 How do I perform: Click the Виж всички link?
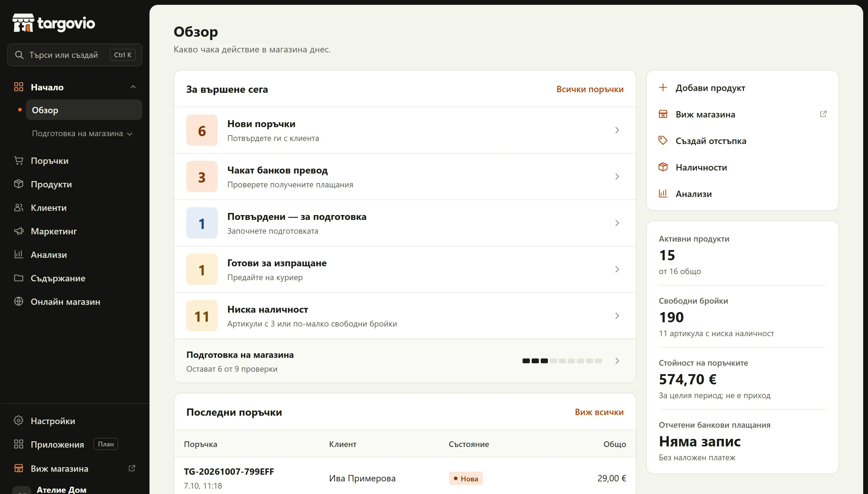coord(599,412)
